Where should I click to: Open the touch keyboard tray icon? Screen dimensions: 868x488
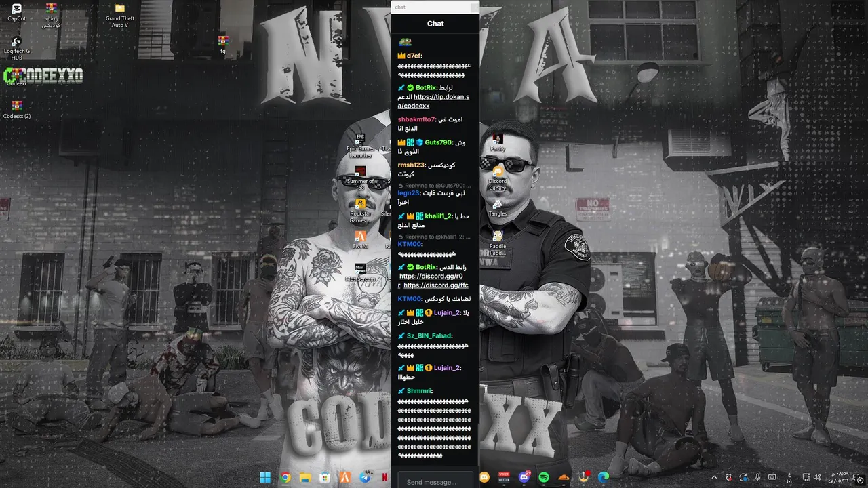(772, 477)
